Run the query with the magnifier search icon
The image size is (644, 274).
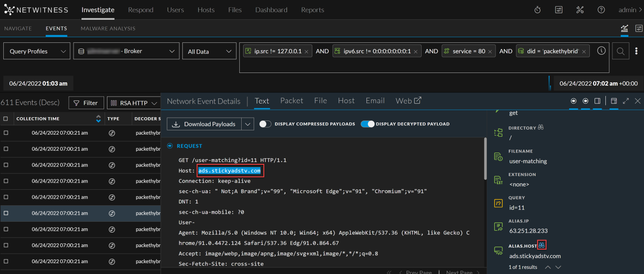(621, 51)
